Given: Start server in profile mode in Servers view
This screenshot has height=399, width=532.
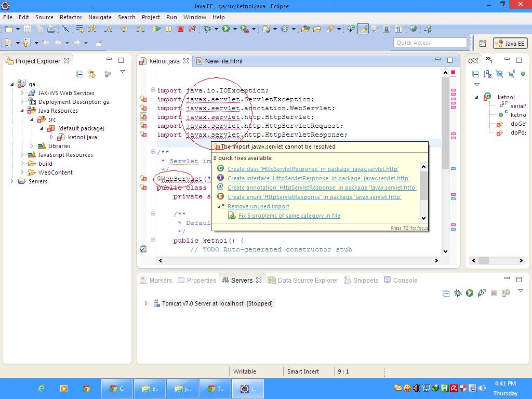Looking at the screenshot, I should coord(482,293).
